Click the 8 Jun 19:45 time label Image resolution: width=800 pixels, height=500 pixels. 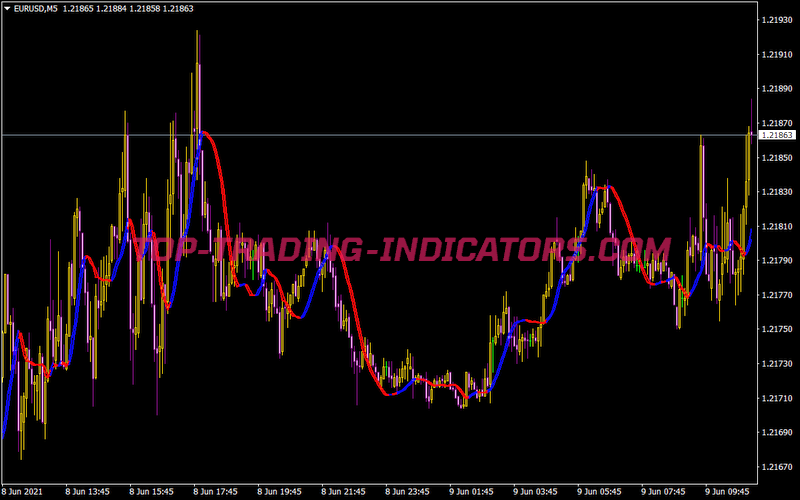pos(280,492)
